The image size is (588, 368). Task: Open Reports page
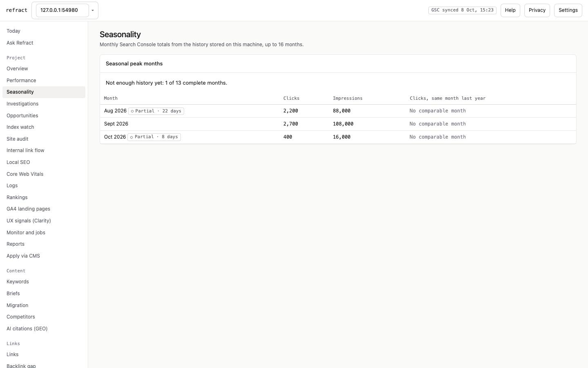tap(44, 244)
